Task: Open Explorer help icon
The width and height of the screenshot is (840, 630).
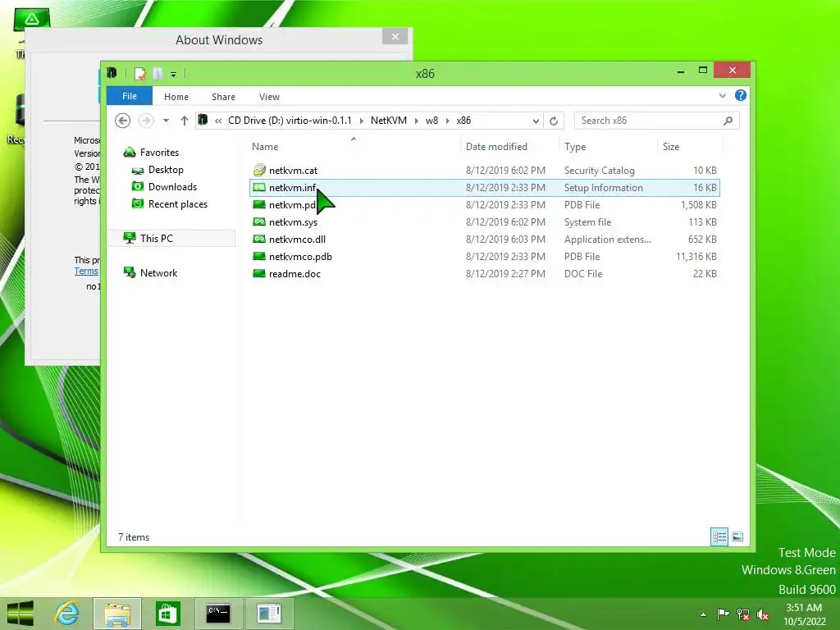Action: point(741,95)
